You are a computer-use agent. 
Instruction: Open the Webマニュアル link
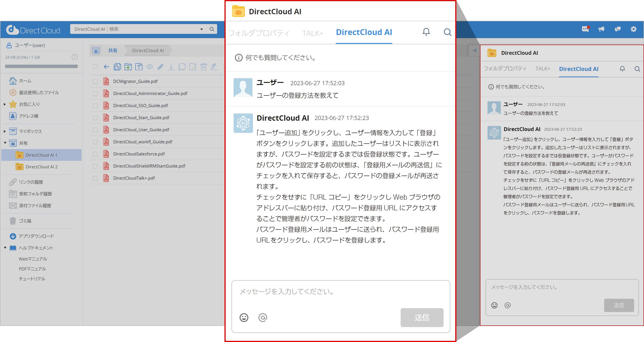pyautogui.click(x=33, y=259)
